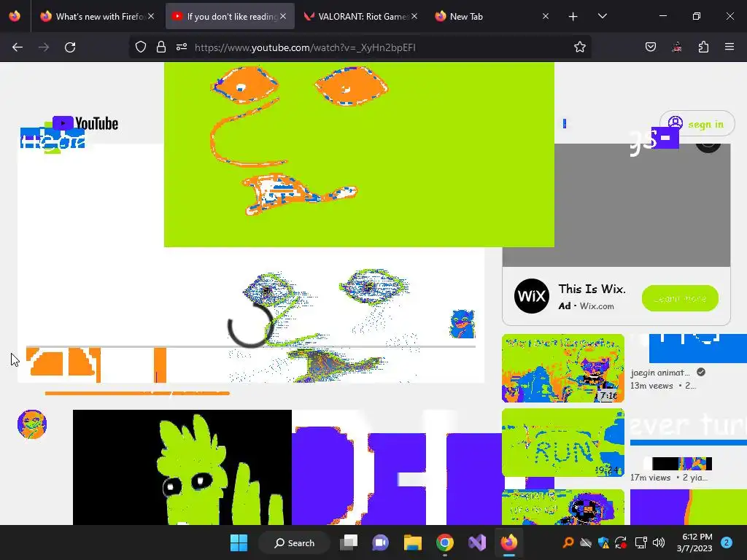View site security padlock information

click(161, 47)
